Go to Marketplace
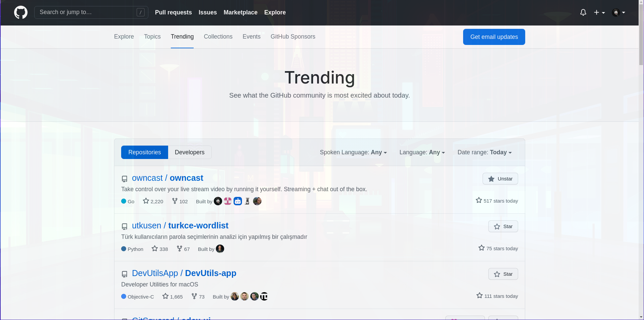Image resolution: width=644 pixels, height=320 pixels. [241, 12]
